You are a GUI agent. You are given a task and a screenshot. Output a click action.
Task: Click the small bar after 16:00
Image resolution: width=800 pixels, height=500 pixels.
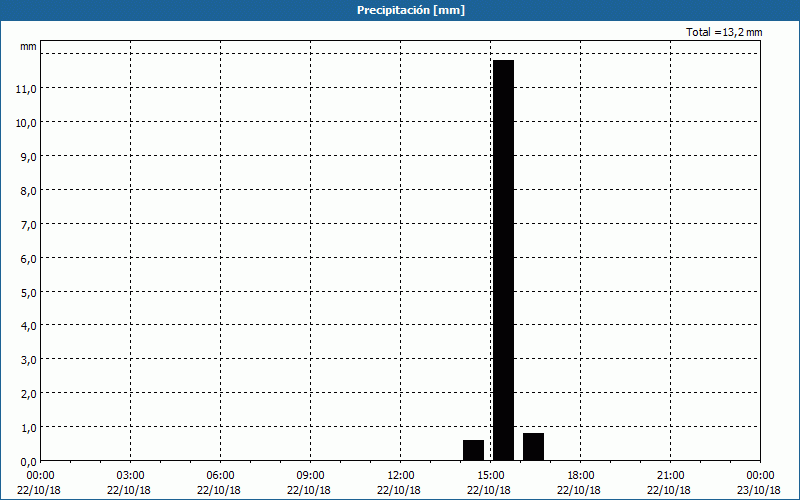click(x=534, y=446)
